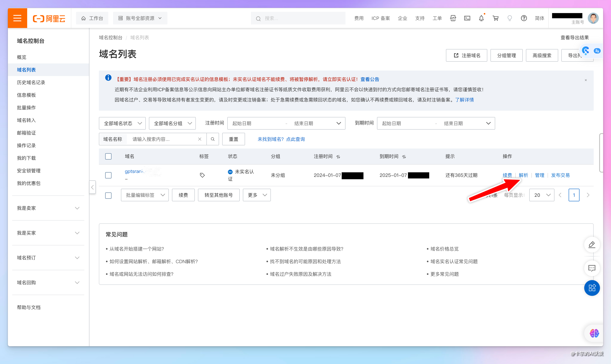Open the notification bell

481,18
